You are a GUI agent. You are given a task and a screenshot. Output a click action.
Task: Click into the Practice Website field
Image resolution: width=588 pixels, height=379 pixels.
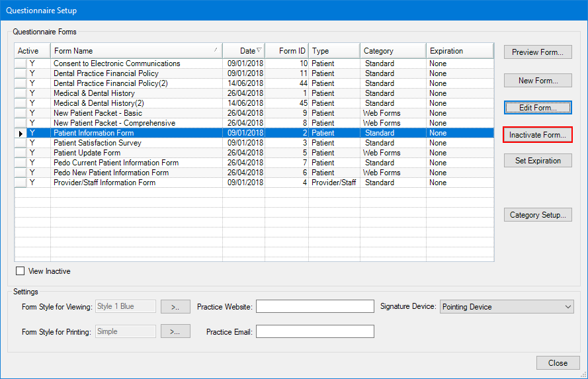click(x=315, y=306)
